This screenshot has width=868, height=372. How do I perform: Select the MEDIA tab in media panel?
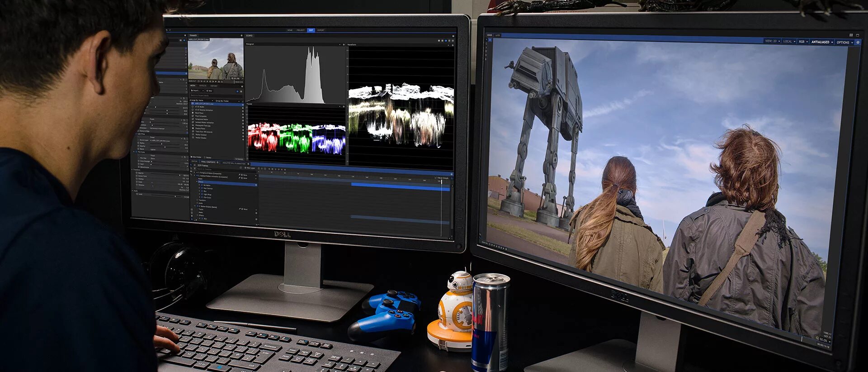point(193,86)
